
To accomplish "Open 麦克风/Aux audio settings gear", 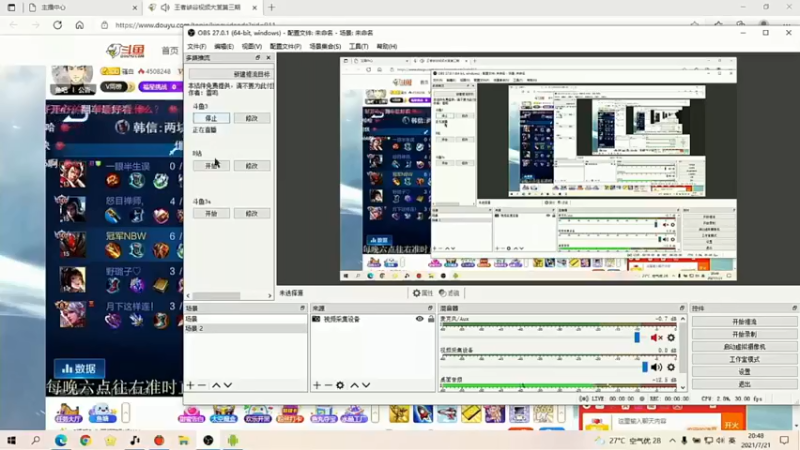I will 671,338.
